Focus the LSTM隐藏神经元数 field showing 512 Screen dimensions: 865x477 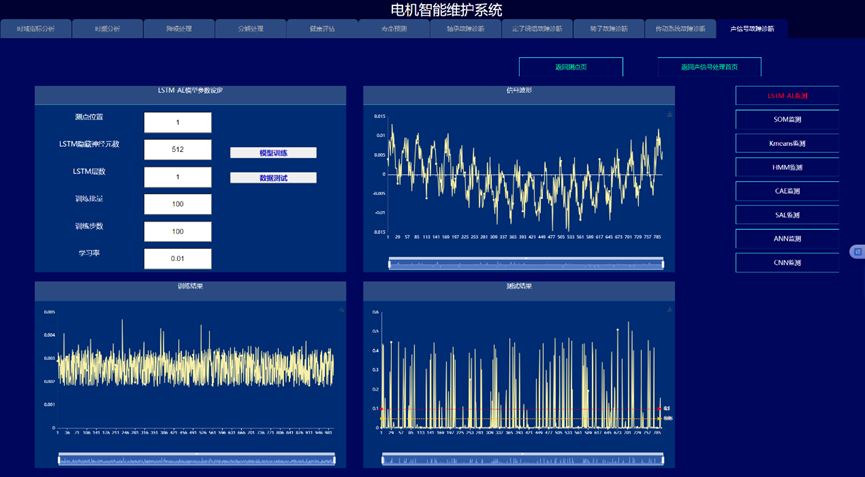(x=177, y=150)
